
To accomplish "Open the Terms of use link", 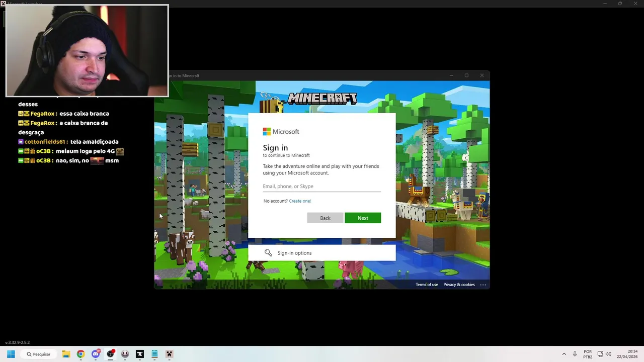I will (x=427, y=285).
